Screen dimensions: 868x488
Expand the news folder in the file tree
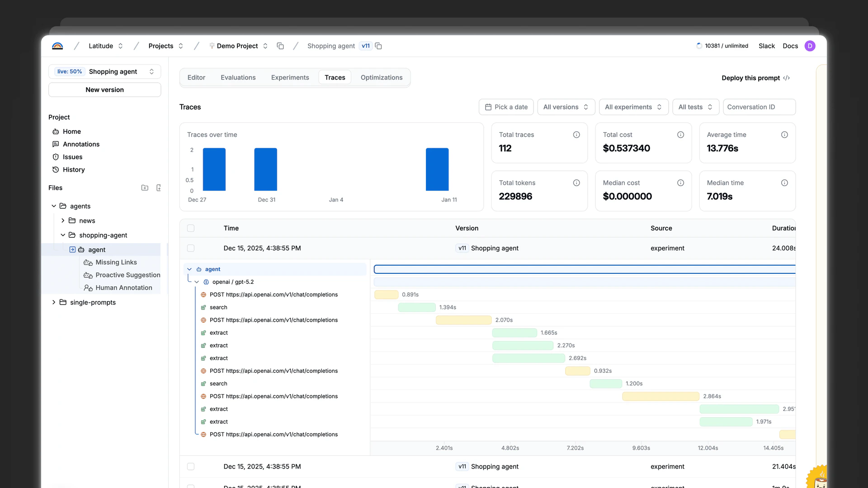pos(63,221)
